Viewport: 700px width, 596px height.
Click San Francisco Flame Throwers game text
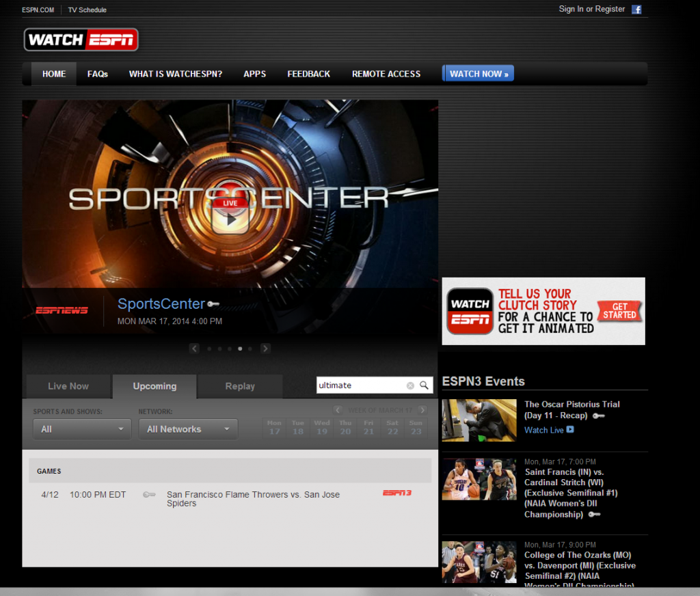(x=253, y=499)
